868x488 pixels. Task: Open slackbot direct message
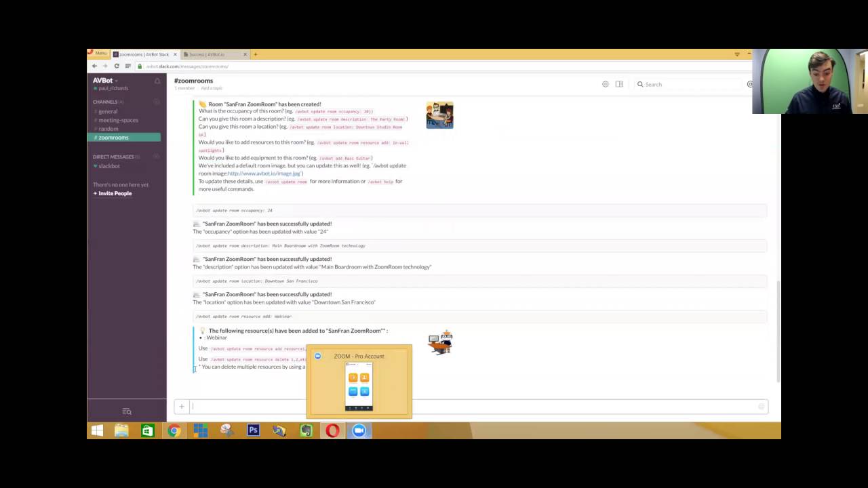point(108,166)
